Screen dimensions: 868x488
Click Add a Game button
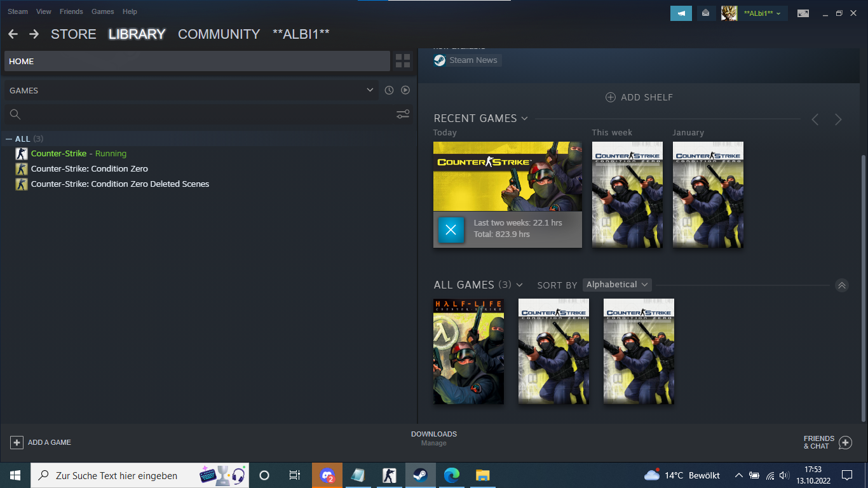point(41,442)
